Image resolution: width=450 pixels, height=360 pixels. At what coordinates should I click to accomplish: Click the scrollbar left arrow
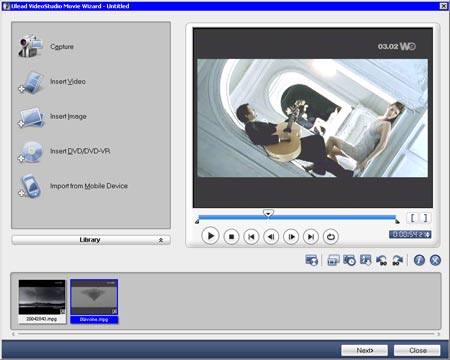[13, 333]
